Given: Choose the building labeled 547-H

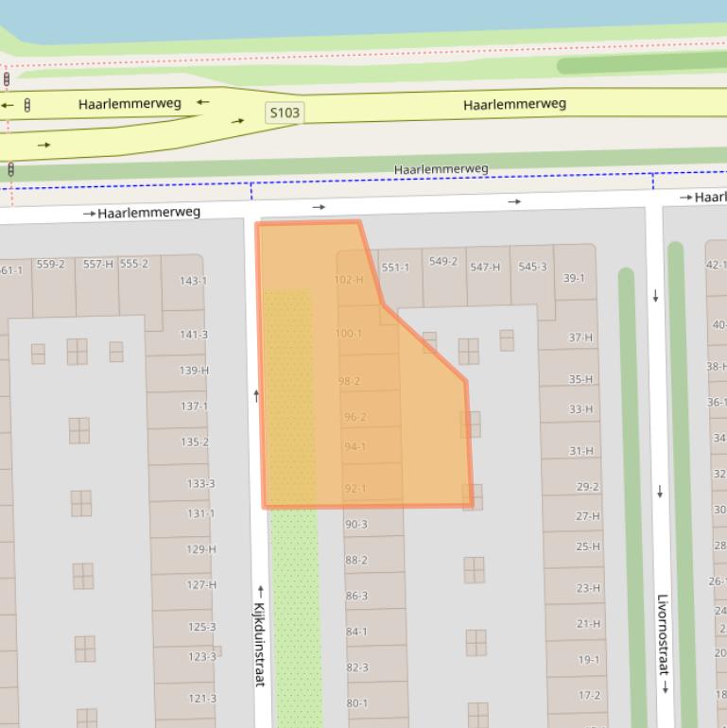Looking at the screenshot, I should (x=485, y=268).
